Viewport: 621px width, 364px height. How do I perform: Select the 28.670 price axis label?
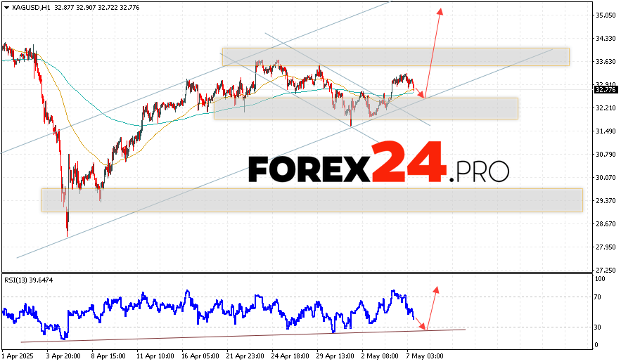pyautogui.click(x=606, y=224)
